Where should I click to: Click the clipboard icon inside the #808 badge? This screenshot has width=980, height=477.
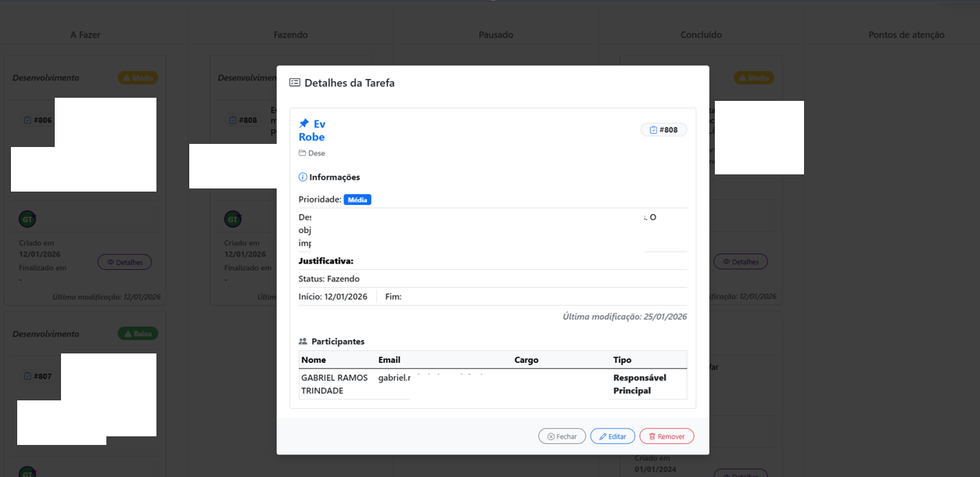(655, 130)
